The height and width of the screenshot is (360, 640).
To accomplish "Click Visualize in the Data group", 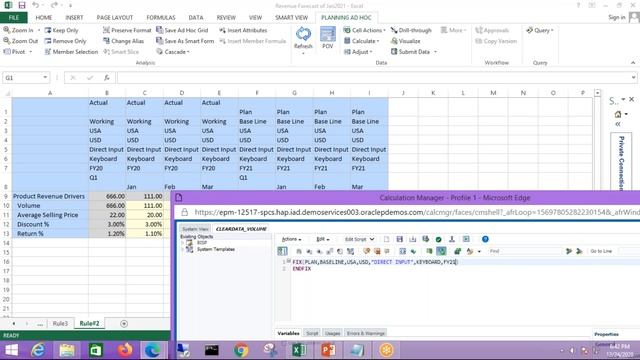I will (405, 41).
